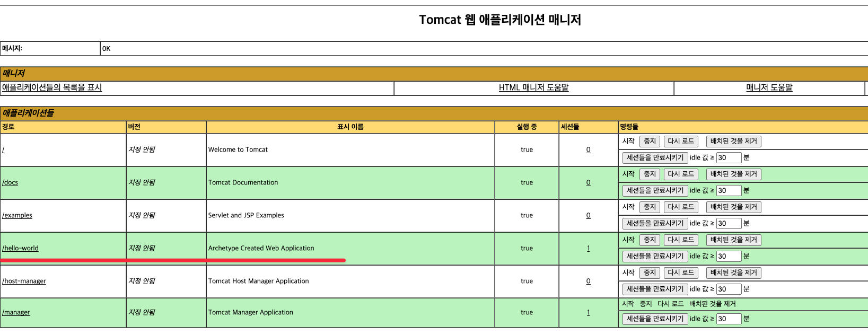Undeploy (배치된 것을 제거) Welcome to Tomcat app
868x335 pixels.
tap(734, 142)
